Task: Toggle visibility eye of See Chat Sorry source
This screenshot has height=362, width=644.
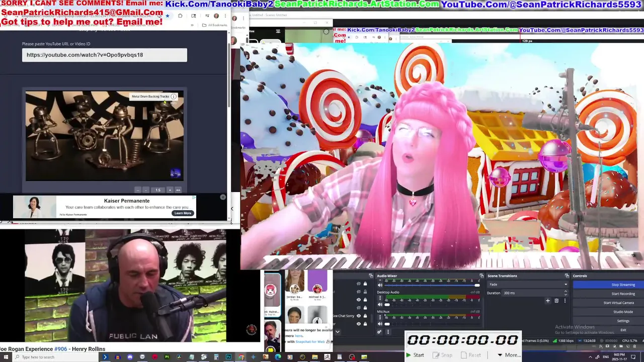Action: coord(359,316)
